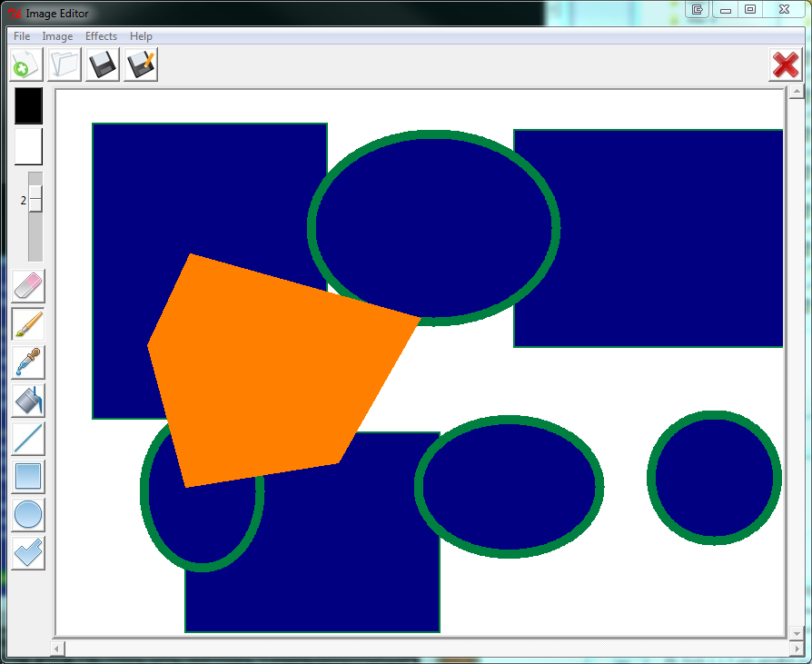
Task: Choose the Eyedropper color picker tool
Action: [28, 362]
